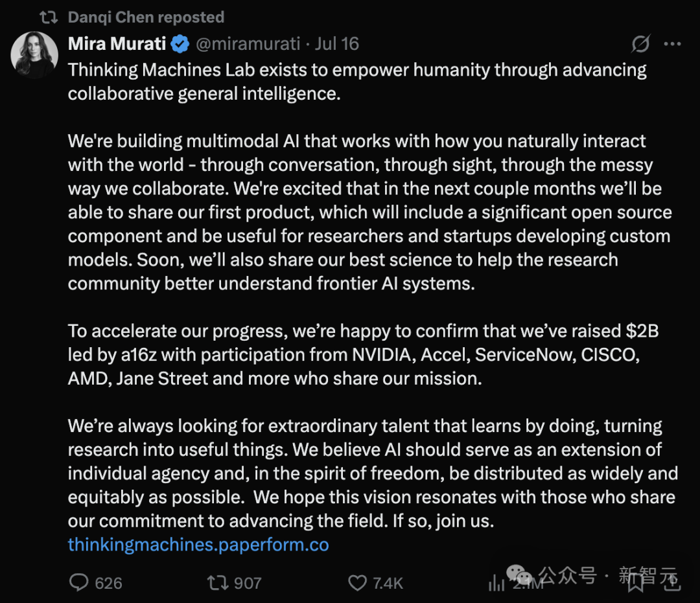Click the small repost icon above the avatar
The image size is (700, 603).
(x=49, y=17)
